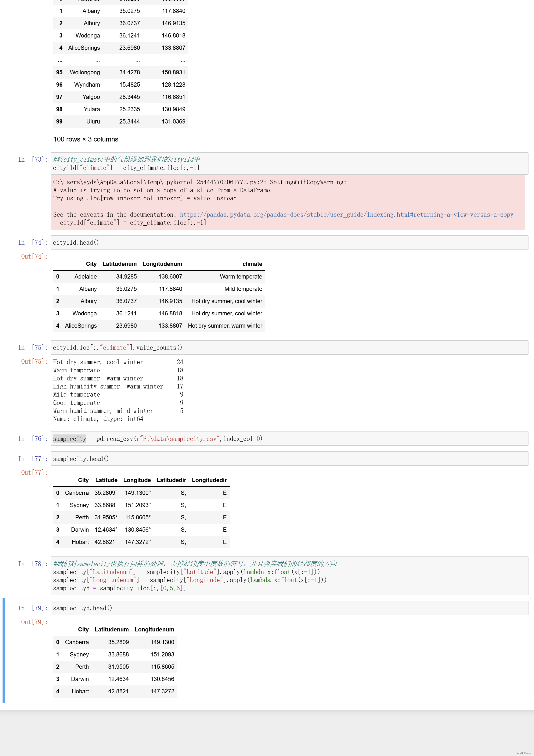Click the climate column header in Out[74]

coord(252,264)
